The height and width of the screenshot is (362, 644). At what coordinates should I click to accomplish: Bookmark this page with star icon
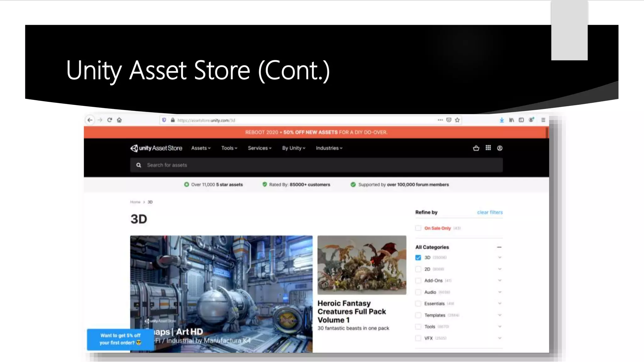tap(457, 120)
